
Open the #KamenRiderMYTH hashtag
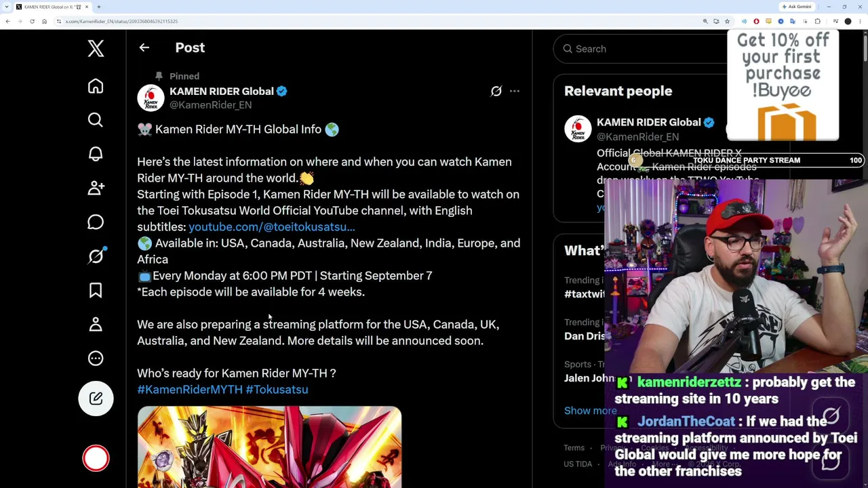190,390
